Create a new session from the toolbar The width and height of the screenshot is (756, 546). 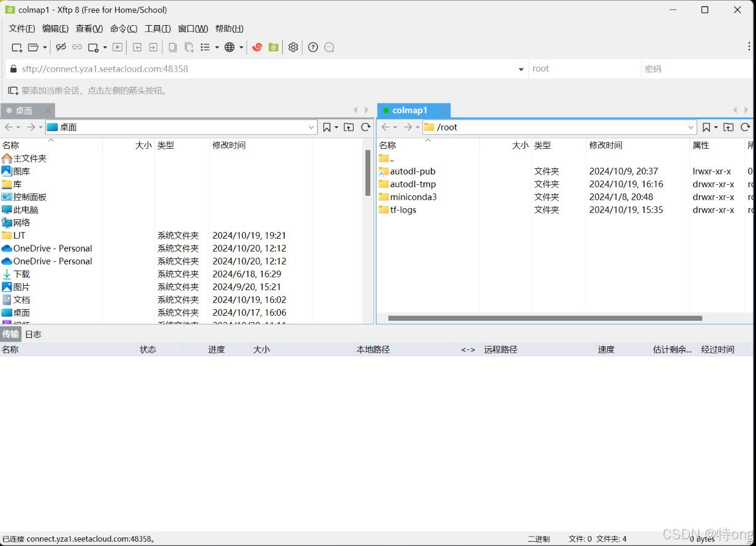(17, 47)
